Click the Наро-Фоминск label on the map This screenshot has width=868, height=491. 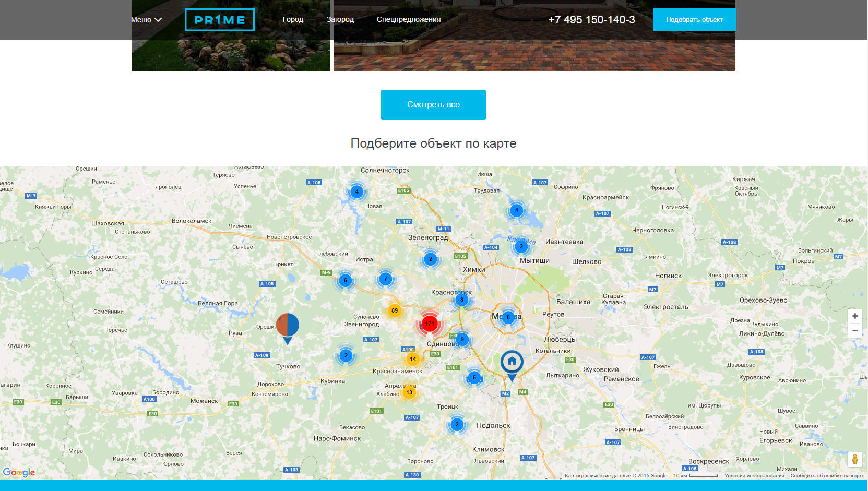337,438
